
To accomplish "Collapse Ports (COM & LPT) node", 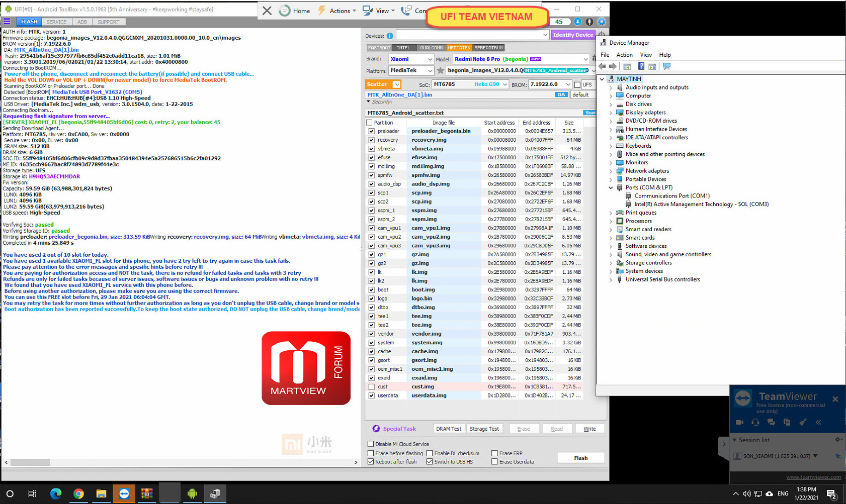I will click(611, 187).
